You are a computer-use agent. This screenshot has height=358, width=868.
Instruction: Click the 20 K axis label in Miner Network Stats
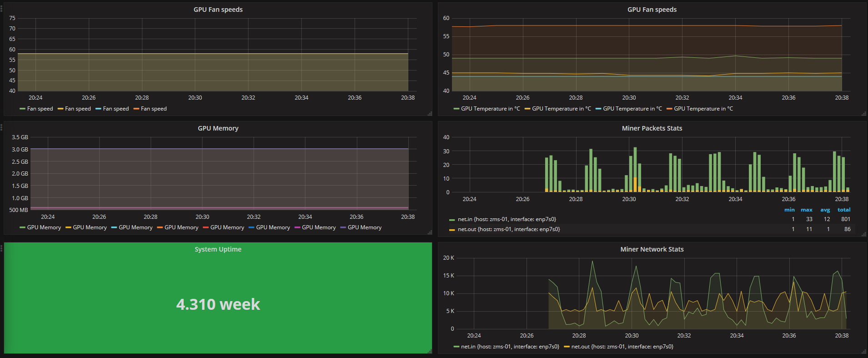pos(449,258)
